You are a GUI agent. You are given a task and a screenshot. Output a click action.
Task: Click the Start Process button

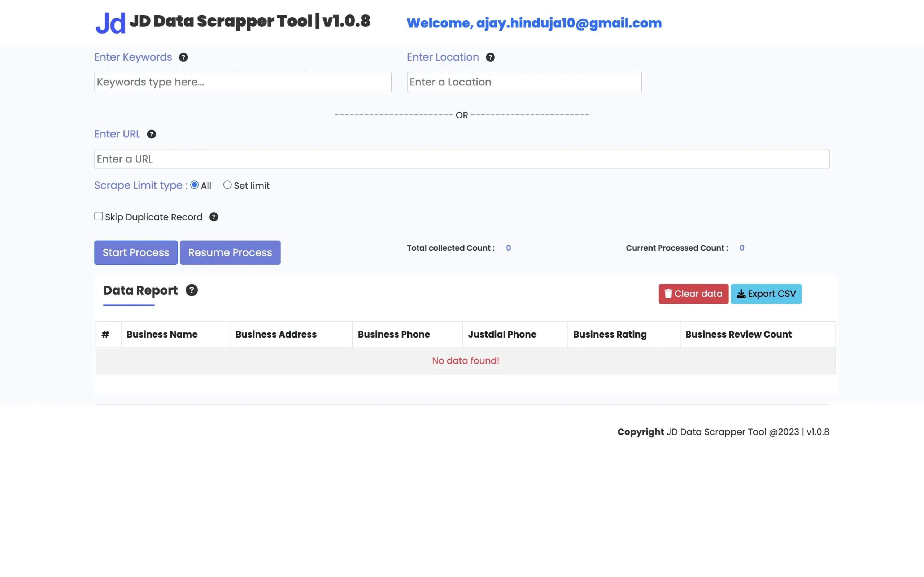tap(136, 253)
